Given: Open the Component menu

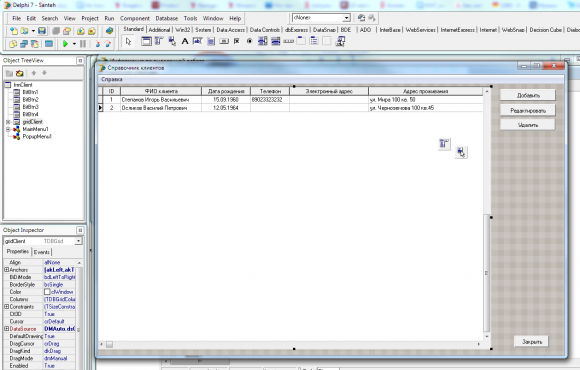Looking at the screenshot, I should coord(135,18).
